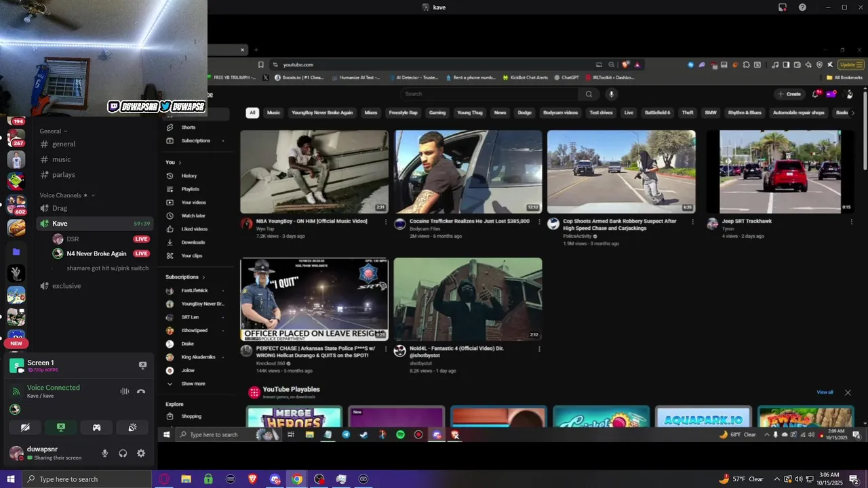Collapse the General channel category
The width and height of the screenshot is (868, 488).
(x=53, y=131)
